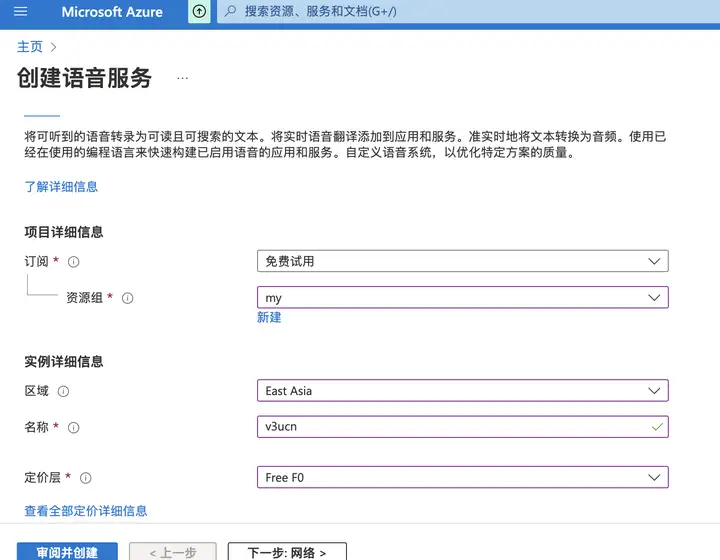The width and height of the screenshot is (720, 560).
Task: Click the 名称 field containing v3ucn
Action: click(x=462, y=427)
